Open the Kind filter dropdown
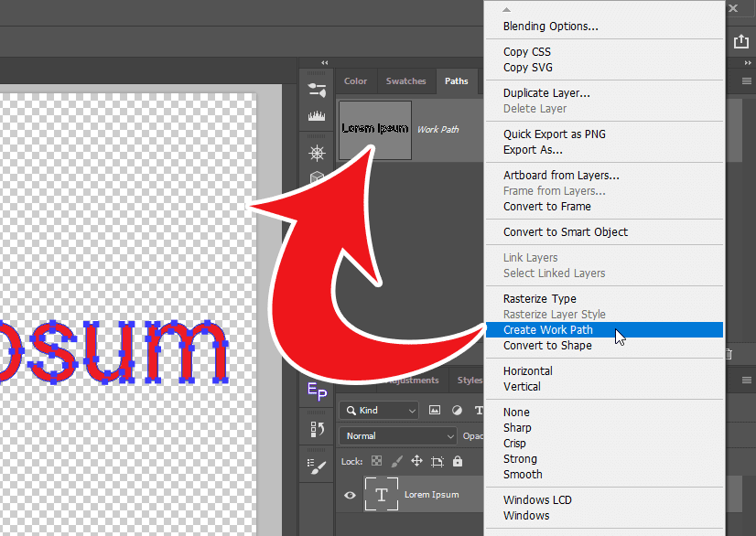 pos(379,410)
